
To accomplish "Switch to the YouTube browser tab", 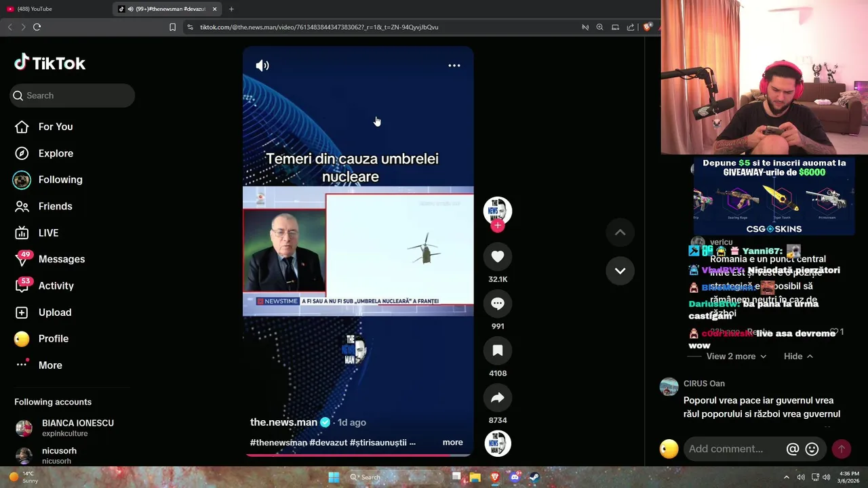I will (54, 9).
